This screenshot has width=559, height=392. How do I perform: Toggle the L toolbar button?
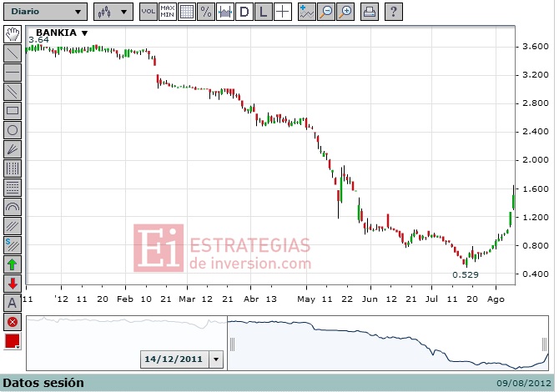264,12
